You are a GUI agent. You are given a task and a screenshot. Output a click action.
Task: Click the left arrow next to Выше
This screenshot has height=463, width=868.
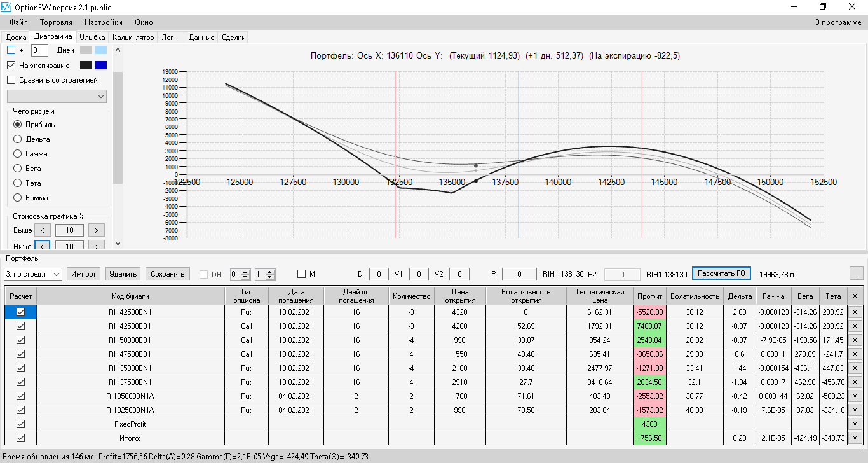(43, 230)
